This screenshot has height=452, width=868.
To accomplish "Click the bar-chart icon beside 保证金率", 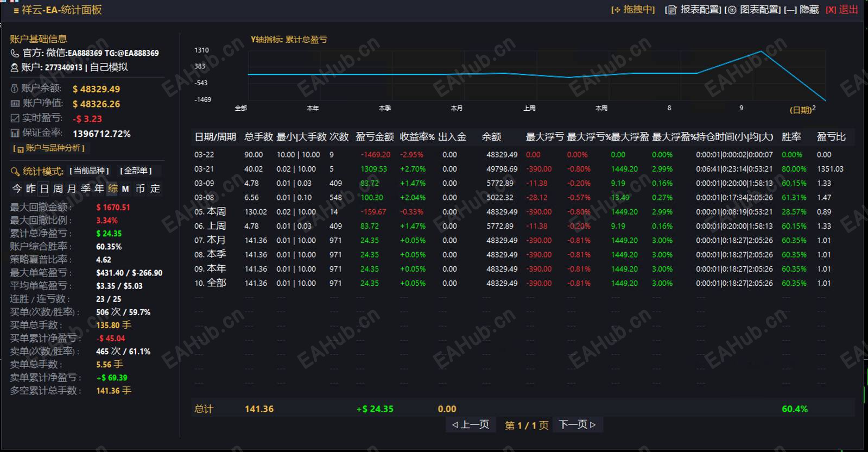I will 15,133.
